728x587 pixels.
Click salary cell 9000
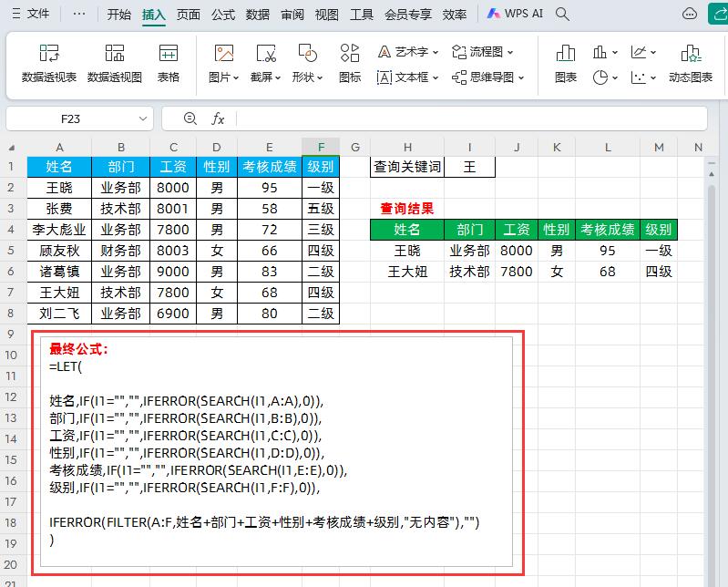173,272
